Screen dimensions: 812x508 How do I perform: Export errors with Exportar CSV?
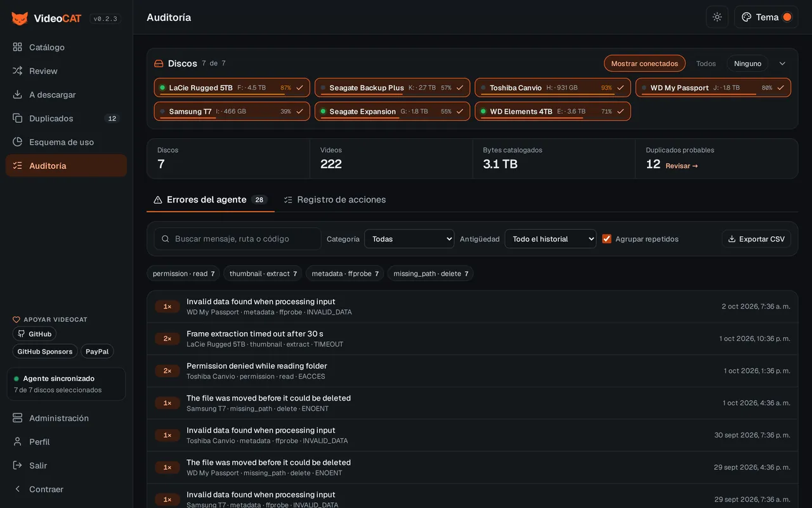coord(756,239)
